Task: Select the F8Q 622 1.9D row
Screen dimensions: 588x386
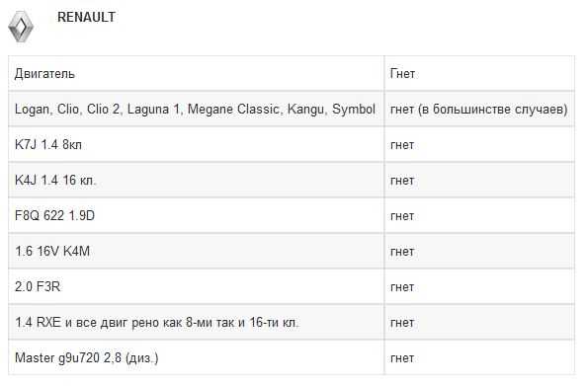Action: (292, 215)
